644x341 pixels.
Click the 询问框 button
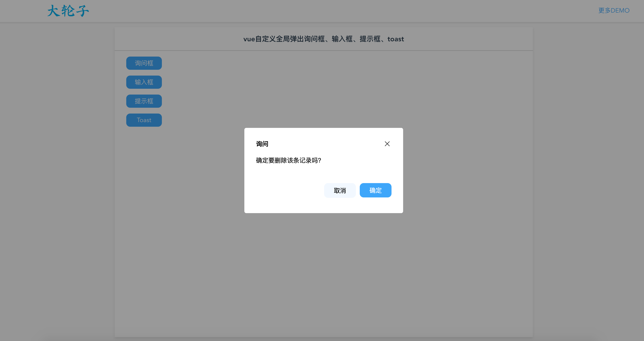coord(144,63)
